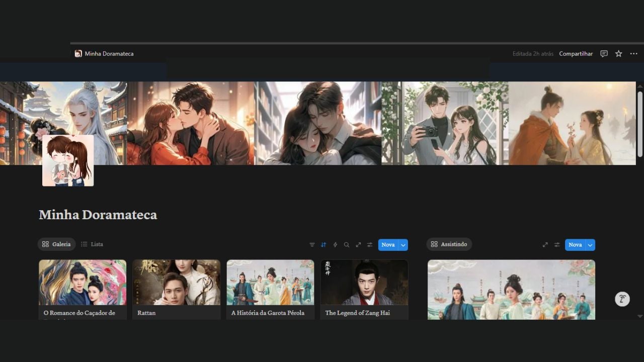This screenshot has width=644, height=362.
Task: Open the page comments icon
Action: (604, 54)
